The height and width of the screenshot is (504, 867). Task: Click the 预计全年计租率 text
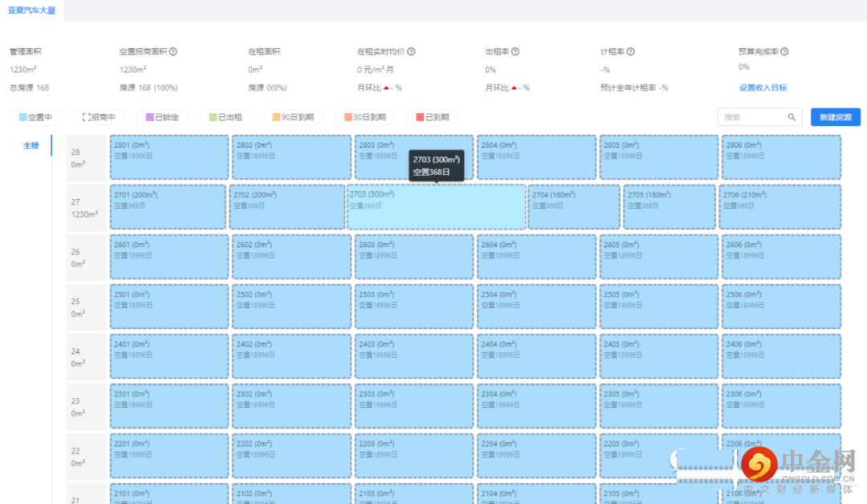point(634,87)
